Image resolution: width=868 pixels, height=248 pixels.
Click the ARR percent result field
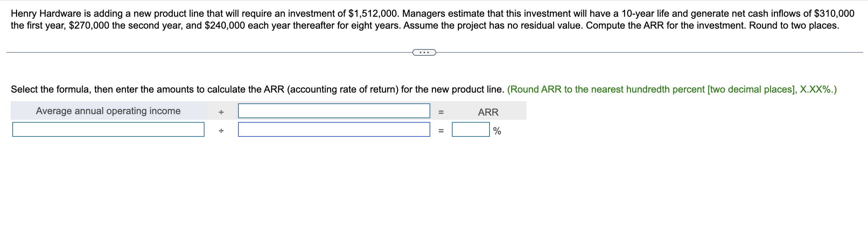click(x=471, y=129)
